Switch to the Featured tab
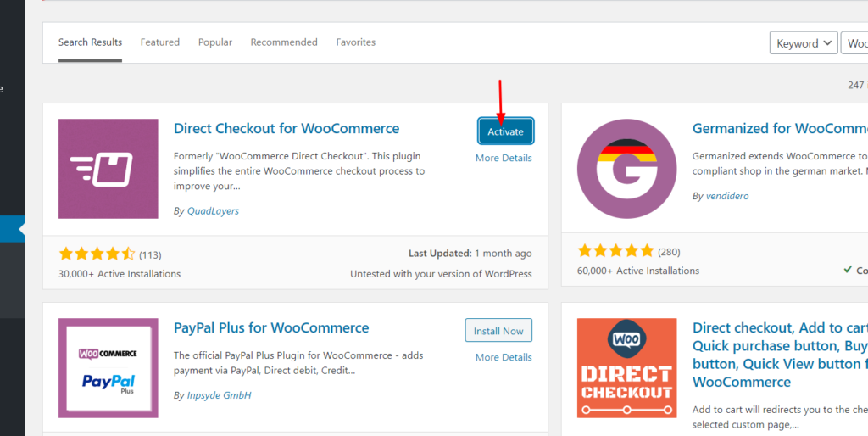 (160, 42)
